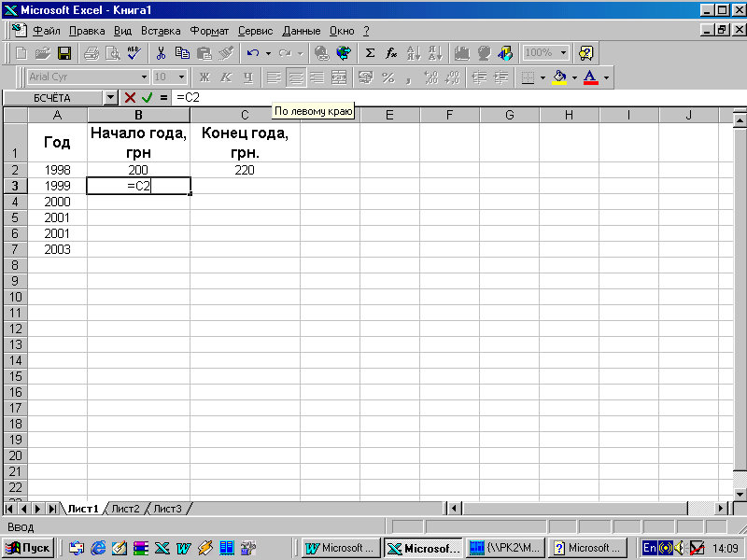Toggle italic formatting (К)
This screenshot has height=560, width=747.
pyautogui.click(x=226, y=77)
